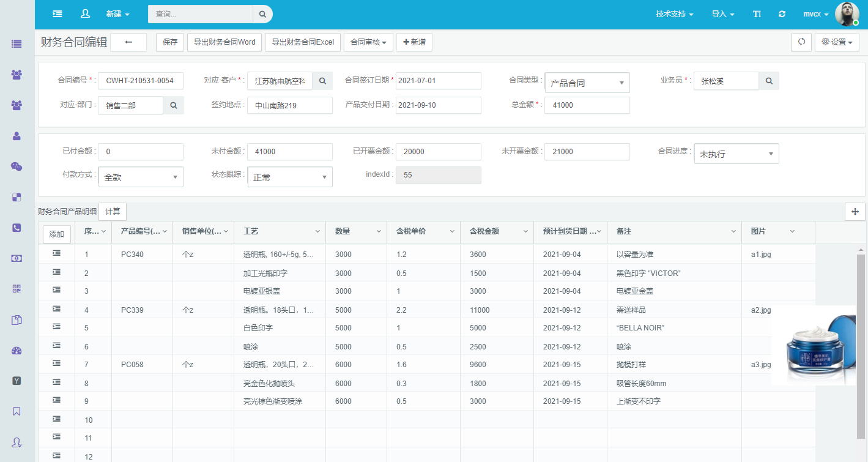Click search icon beside 业务员 field
Image resolution: width=868 pixels, height=462 pixels.
pyautogui.click(x=769, y=81)
